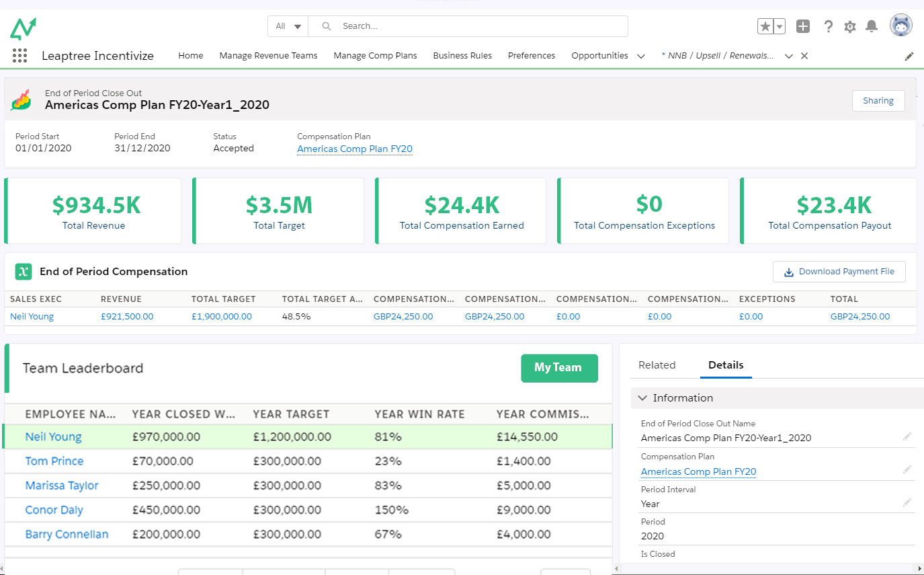The width and height of the screenshot is (924, 575).
Task: Click the Year Target column header
Action: point(291,414)
